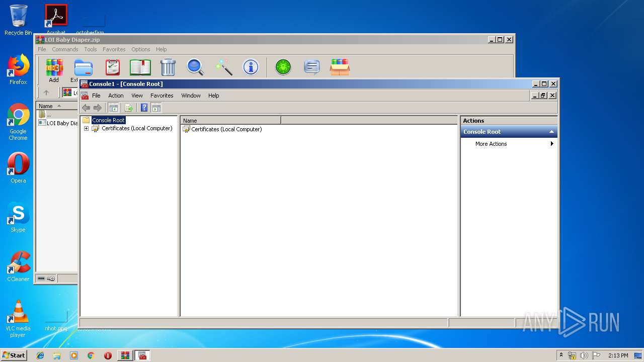Open Windows Explorer from taskbar

[x=57, y=355]
